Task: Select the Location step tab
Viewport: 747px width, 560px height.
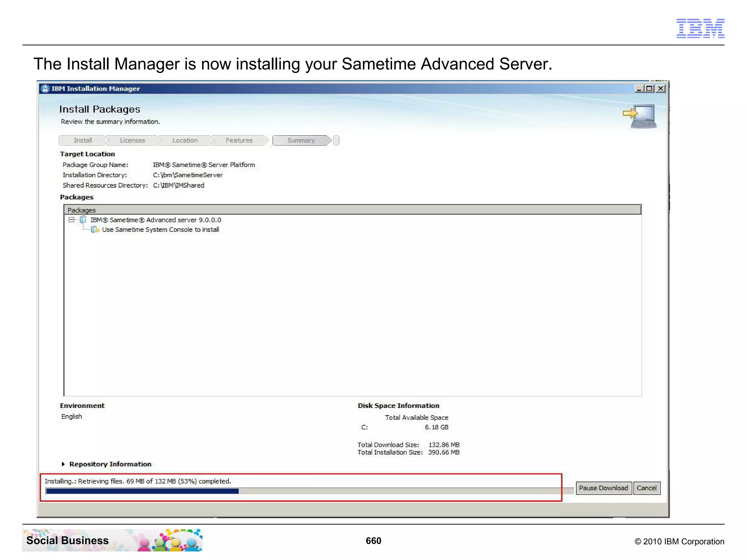Action: tap(185, 140)
